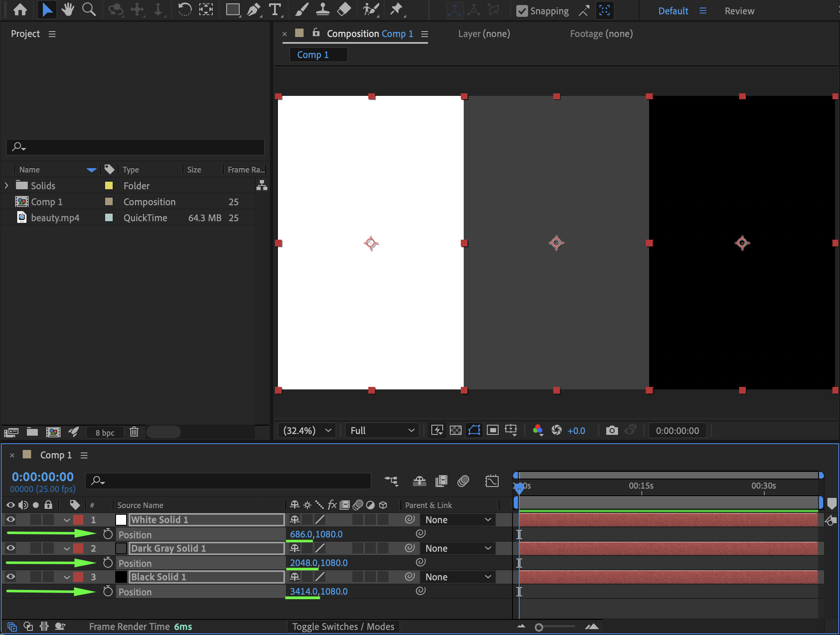Select the Pen tool
The height and width of the screenshot is (635, 840).
coord(254,10)
